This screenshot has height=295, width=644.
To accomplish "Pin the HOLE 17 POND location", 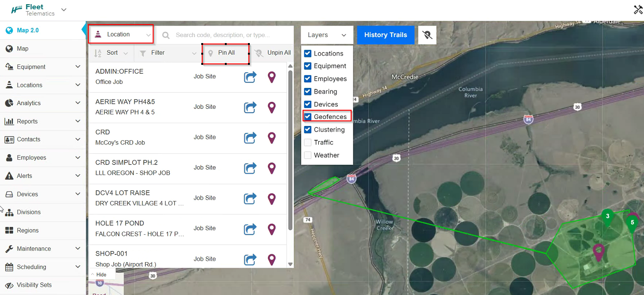I will point(272,229).
